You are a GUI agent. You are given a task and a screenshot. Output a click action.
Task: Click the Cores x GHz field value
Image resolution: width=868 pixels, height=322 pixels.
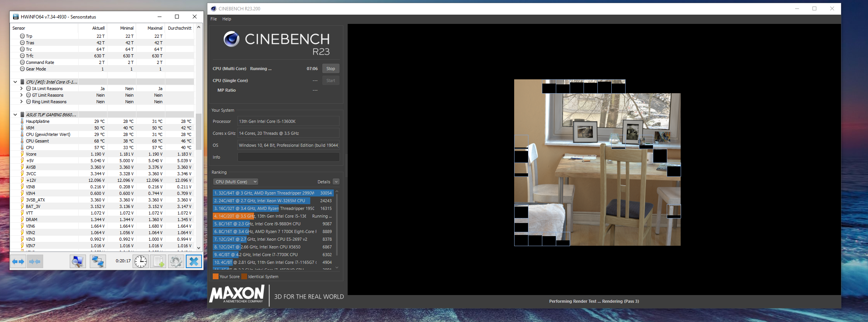[x=288, y=133]
